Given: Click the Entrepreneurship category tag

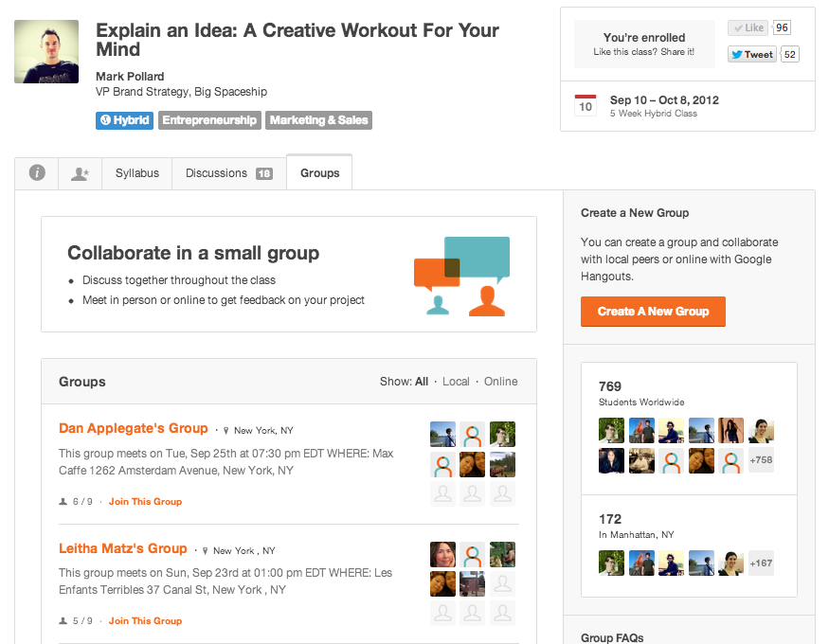Looking at the screenshot, I should [209, 120].
